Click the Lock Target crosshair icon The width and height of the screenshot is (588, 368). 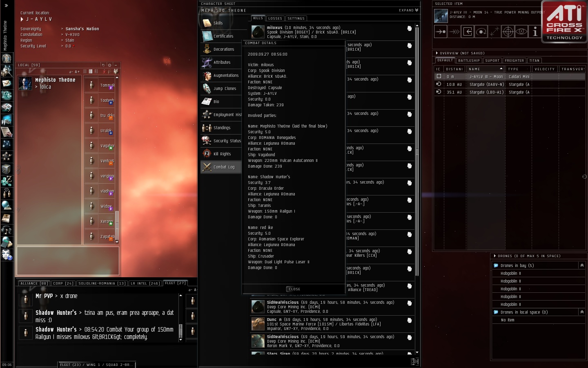[508, 31]
